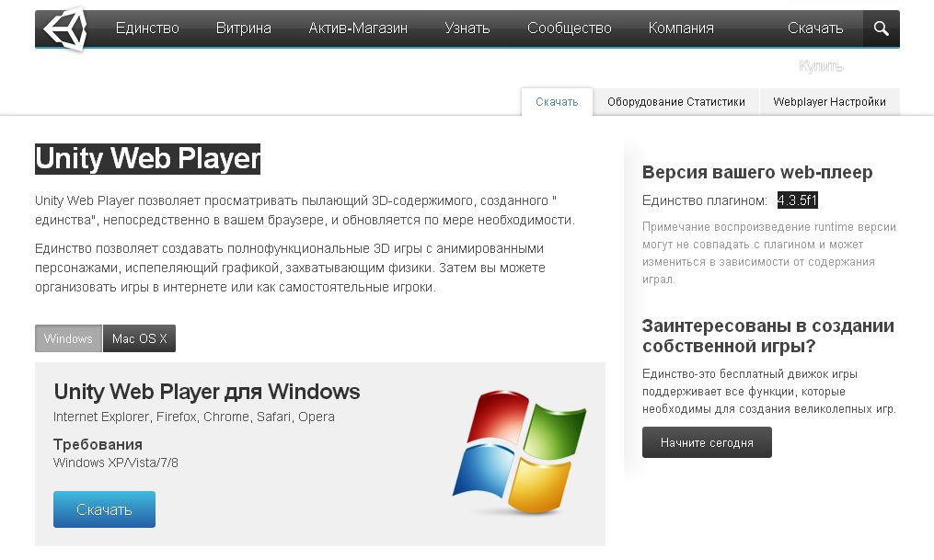This screenshot has height=560, width=934.
Task: Switch to Webplayer Настройки tab
Action: point(829,102)
